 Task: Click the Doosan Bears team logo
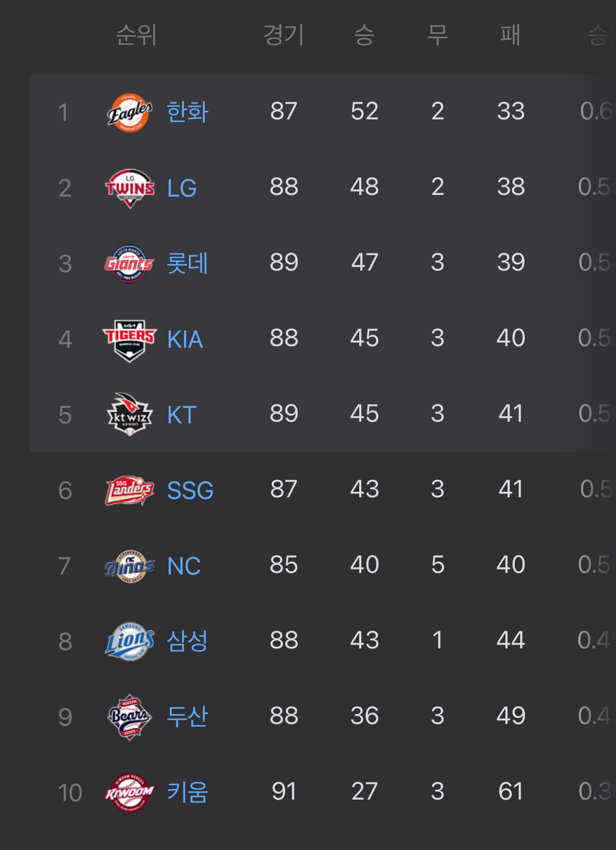pyautogui.click(x=130, y=717)
